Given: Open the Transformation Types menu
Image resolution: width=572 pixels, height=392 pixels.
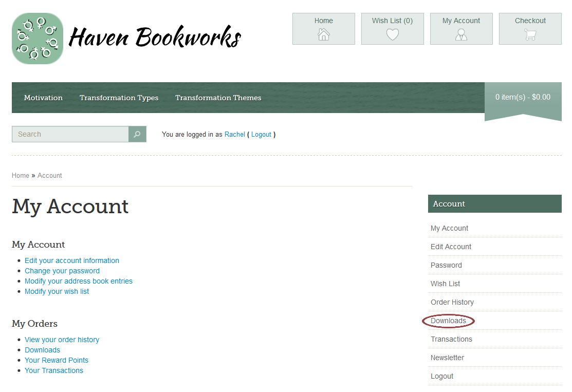Looking at the screenshot, I should coord(119,98).
